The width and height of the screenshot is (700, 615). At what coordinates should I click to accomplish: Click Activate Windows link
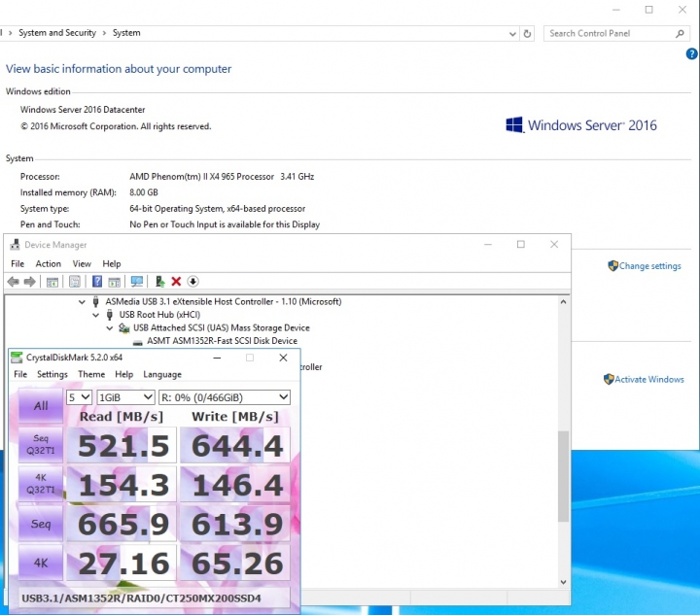click(x=649, y=379)
